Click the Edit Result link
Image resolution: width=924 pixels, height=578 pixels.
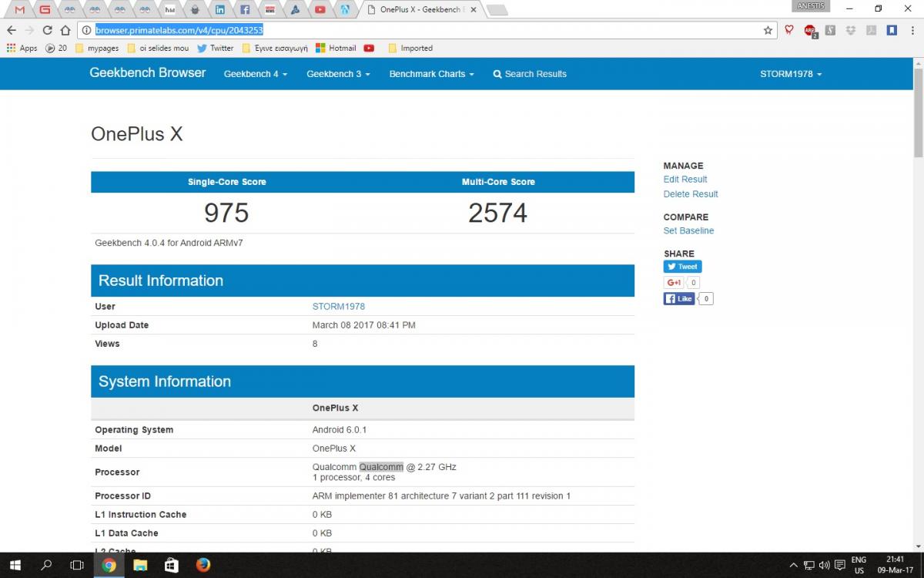tap(685, 180)
